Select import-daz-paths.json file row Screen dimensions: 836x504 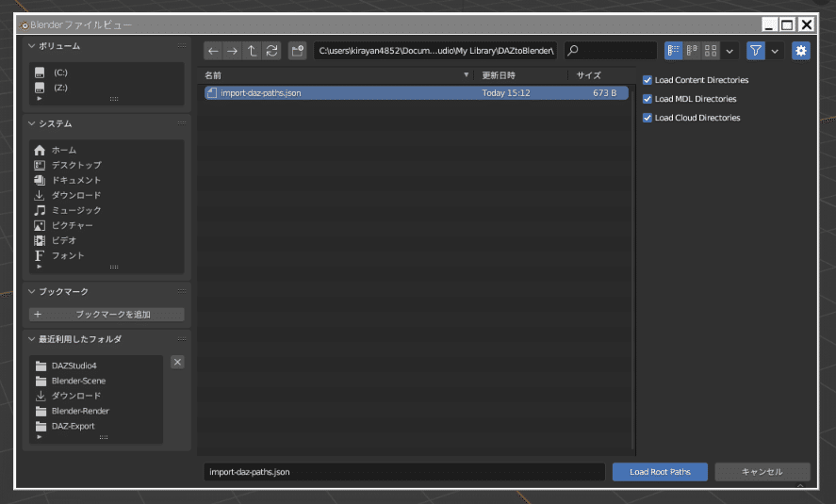(416, 92)
